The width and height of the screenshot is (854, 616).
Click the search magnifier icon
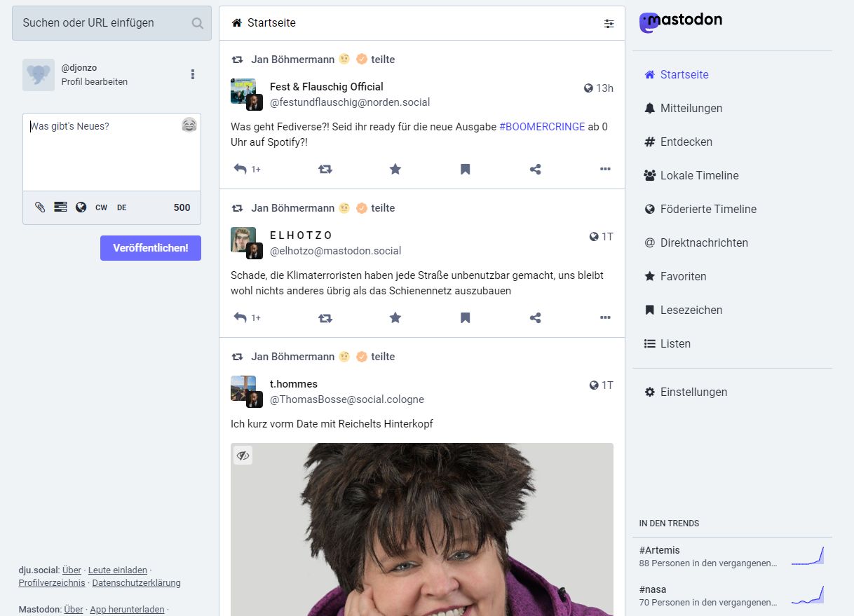(x=198, y=23)
